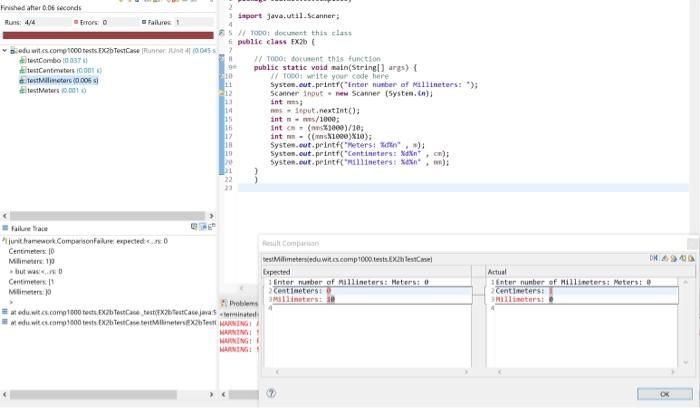Viewport: 700px width, 408px height.
Task: Click left arrow of Failure Trace bottom scrollbar
Action: (x=5, y=395)
